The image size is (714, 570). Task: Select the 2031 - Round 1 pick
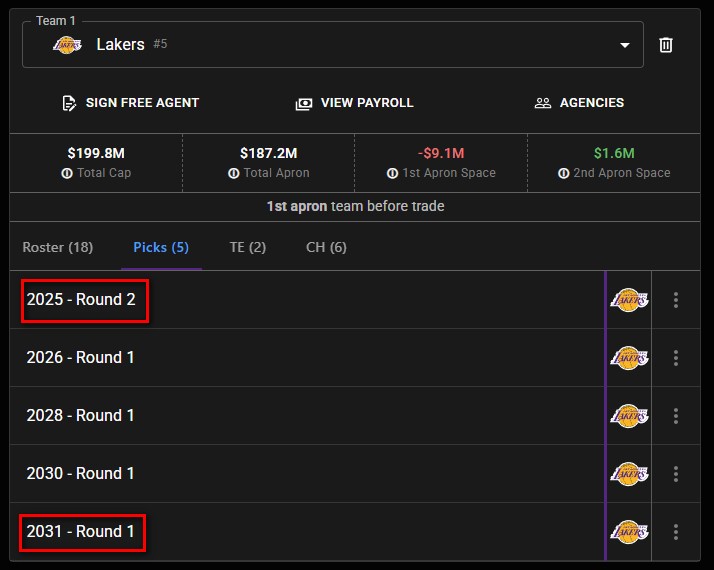[81, 532]
